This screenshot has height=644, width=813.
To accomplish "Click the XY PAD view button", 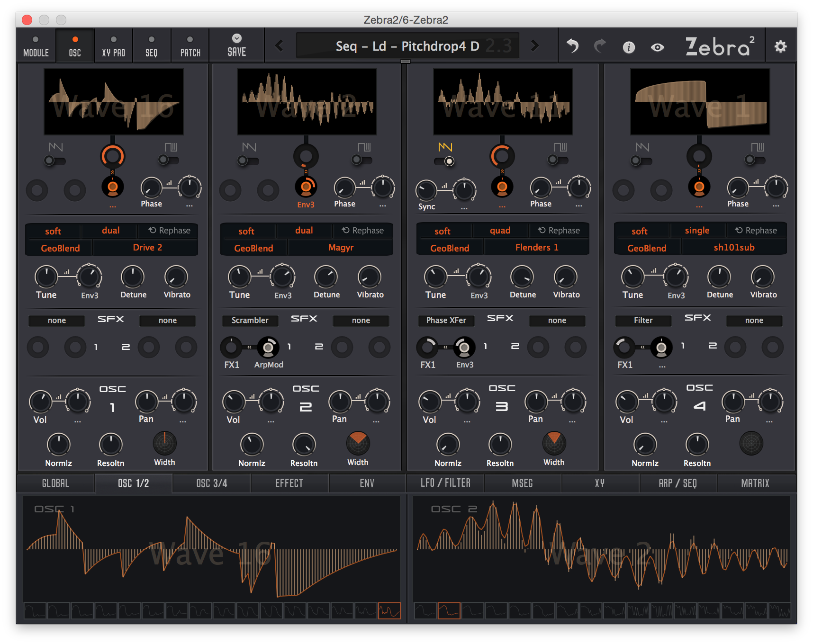I will (x=113, y=45).
